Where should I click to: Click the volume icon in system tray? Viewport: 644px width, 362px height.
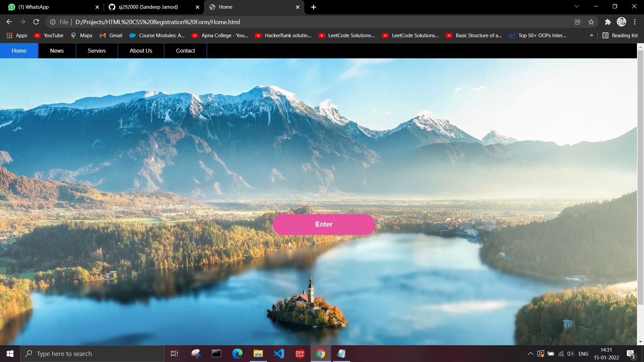[x=571, y=354]
